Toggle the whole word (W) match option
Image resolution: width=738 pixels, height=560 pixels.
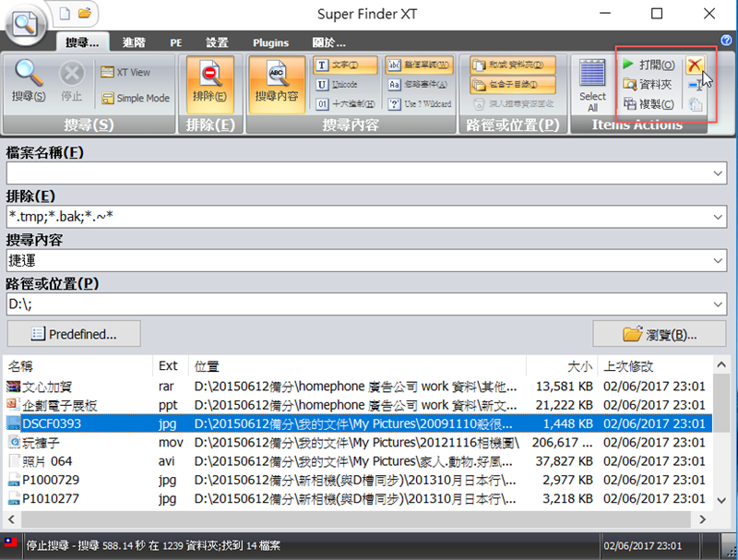coord(419,65)
